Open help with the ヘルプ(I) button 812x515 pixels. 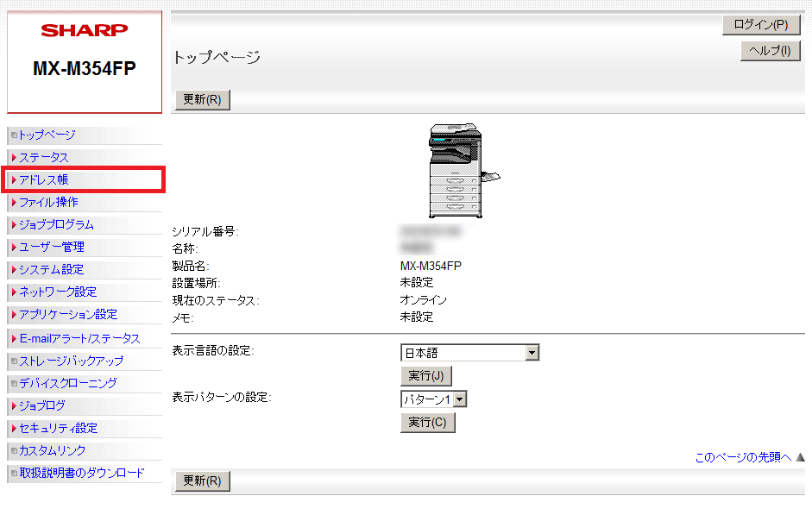pos(770,51)
